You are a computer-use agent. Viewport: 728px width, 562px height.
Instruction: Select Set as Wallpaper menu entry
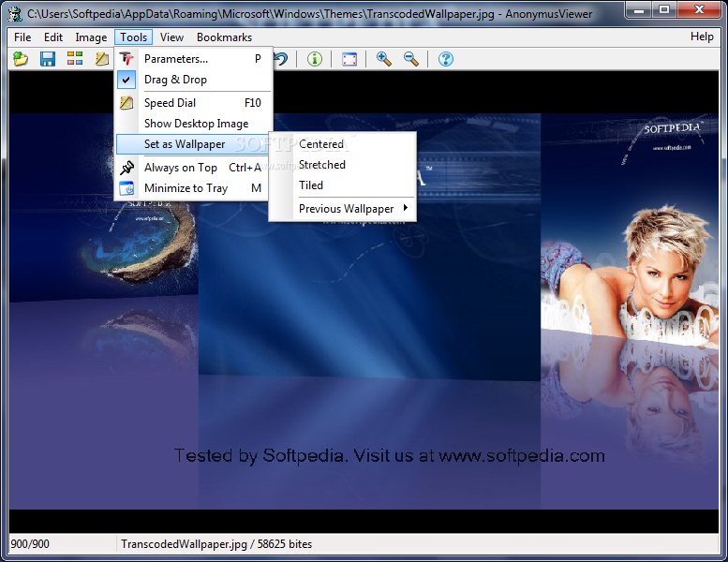pos(192,144)
